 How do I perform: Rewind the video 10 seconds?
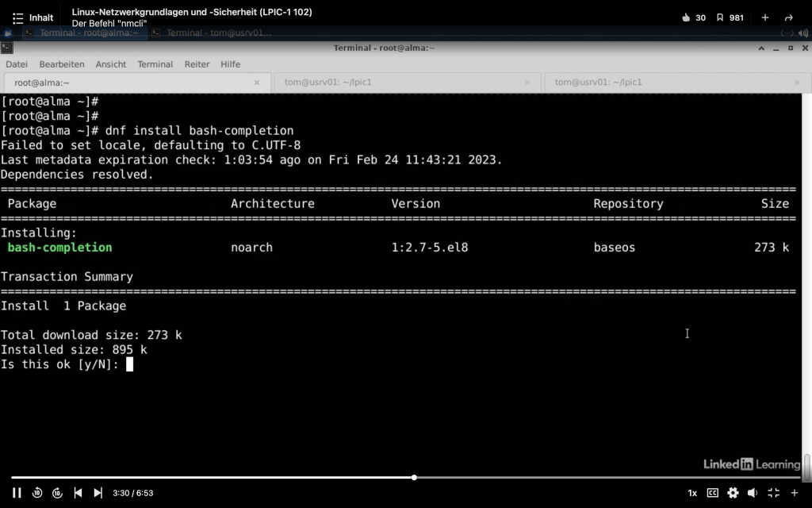[x=37, y=493]
